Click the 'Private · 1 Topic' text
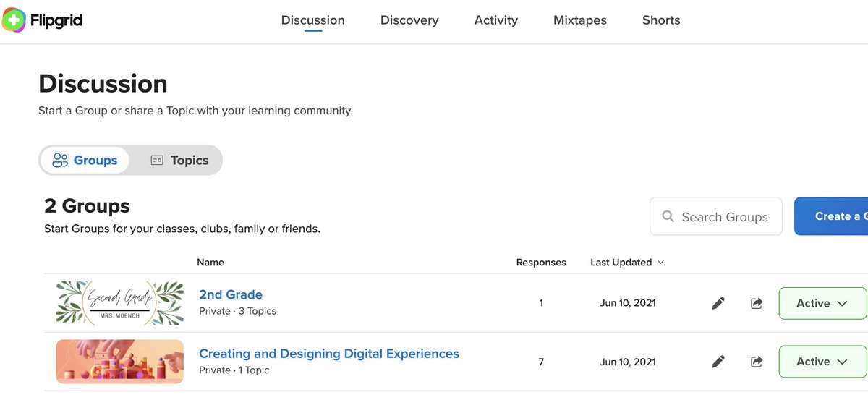 coord(234,370)
